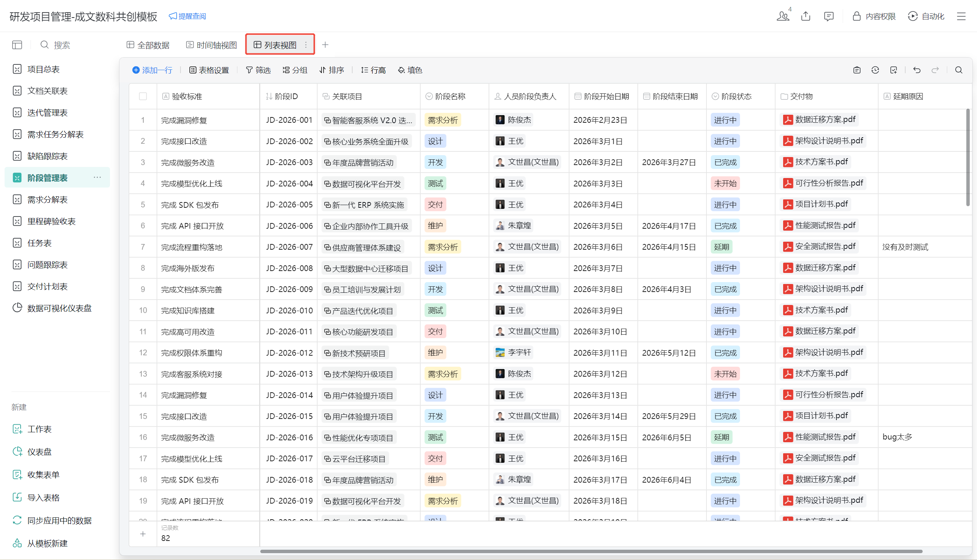
Task: Collapse the sidebar panel icon
Action: [17, 45]
